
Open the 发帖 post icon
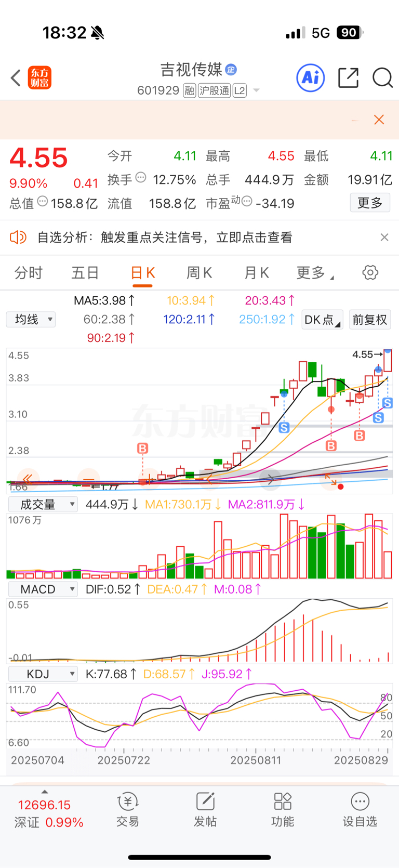(x=205, y=809)
